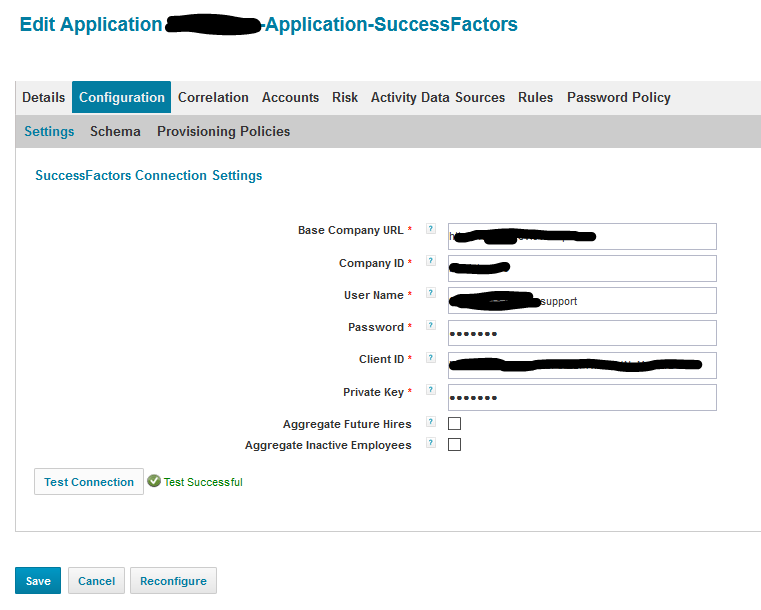Select the Settings sub-tab
The image size is (761, 610).
click(x=49, y=132)
